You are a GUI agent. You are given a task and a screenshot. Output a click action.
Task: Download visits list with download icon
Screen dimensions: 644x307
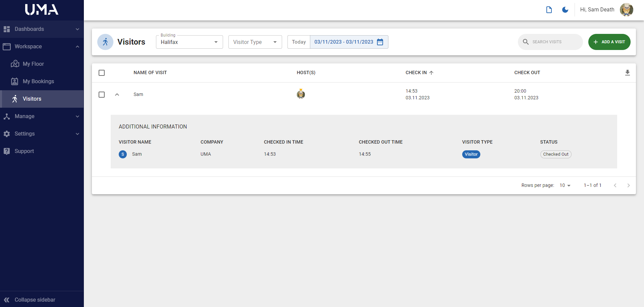tap(627, 73)
